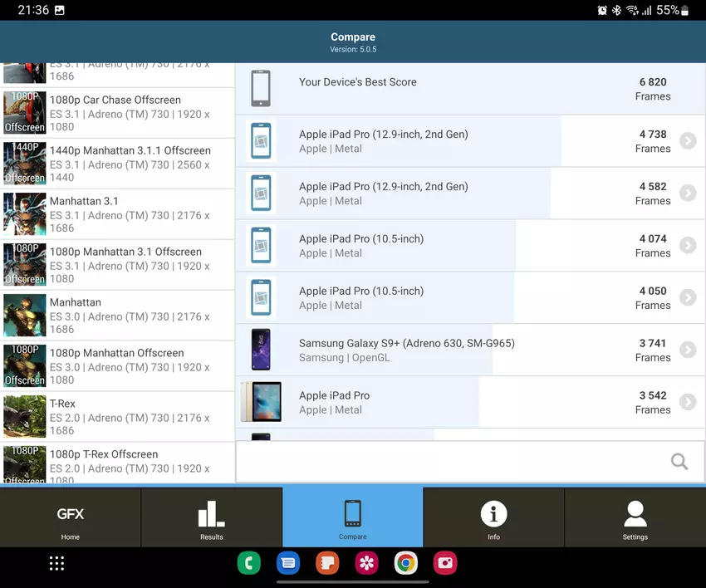Open the blue Messages app

coord(288,563)
